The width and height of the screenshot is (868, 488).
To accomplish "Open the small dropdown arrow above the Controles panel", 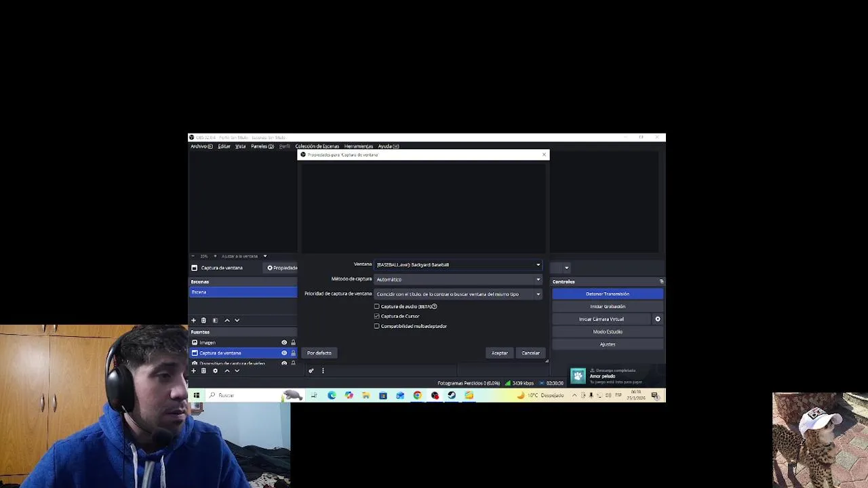I will (x=566, y=268).
